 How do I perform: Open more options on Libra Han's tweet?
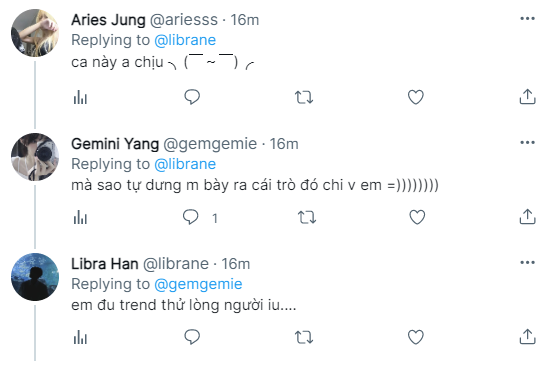click(x=527, y=262)
